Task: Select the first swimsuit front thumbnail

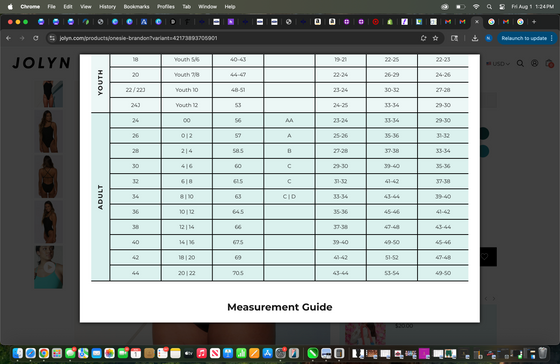Action: point(49,94)
